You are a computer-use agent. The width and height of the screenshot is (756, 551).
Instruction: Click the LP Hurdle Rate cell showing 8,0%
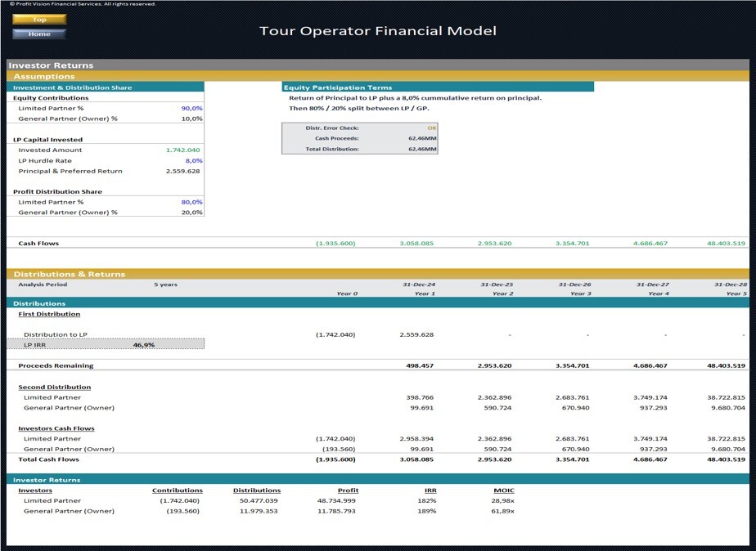pos(191,160)
